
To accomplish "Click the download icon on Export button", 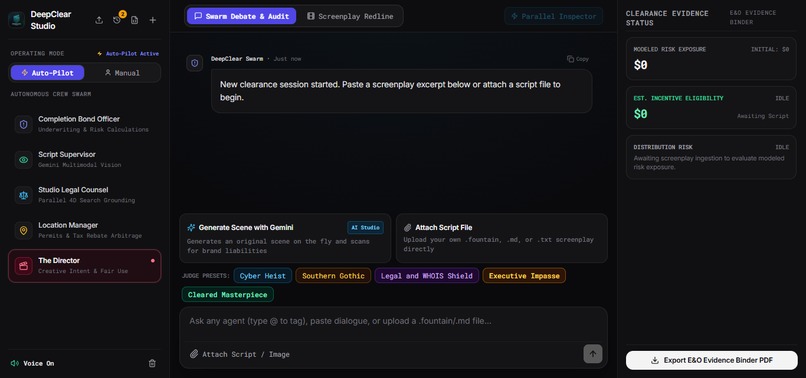I will (x=655, y=360).
